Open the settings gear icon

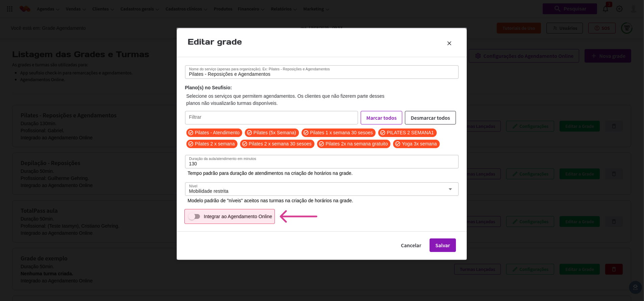(x=619, y=9)
